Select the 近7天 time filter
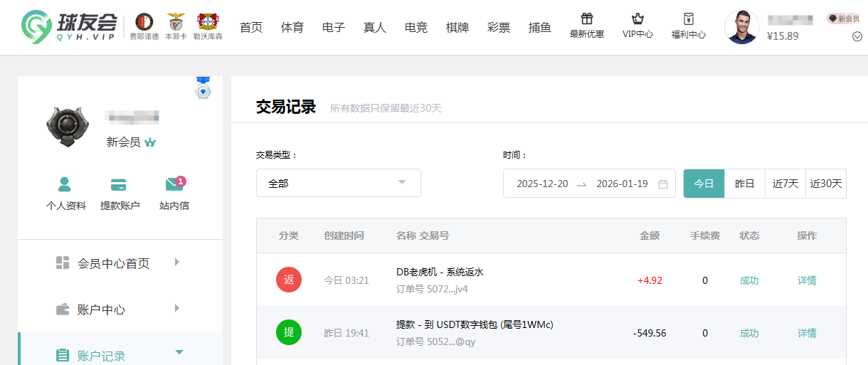This screenshot has height=365, width=868. [x=785, y=183]
